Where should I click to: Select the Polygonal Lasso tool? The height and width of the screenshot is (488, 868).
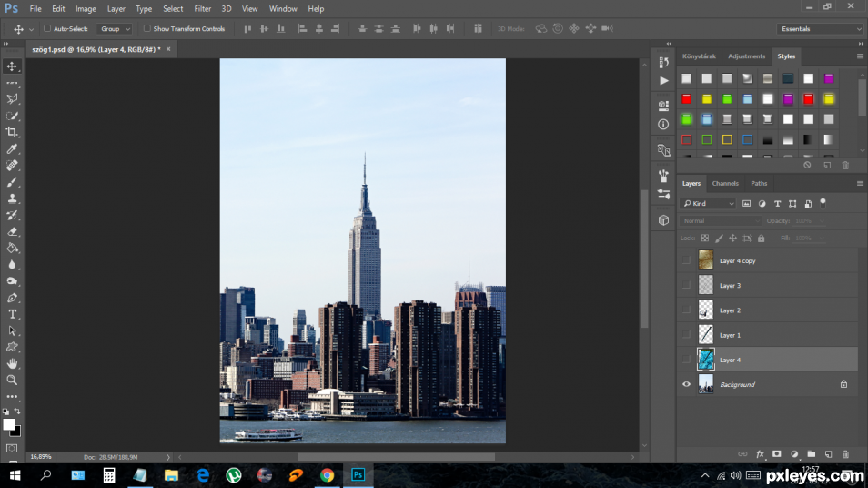click(x=12, y=99)
